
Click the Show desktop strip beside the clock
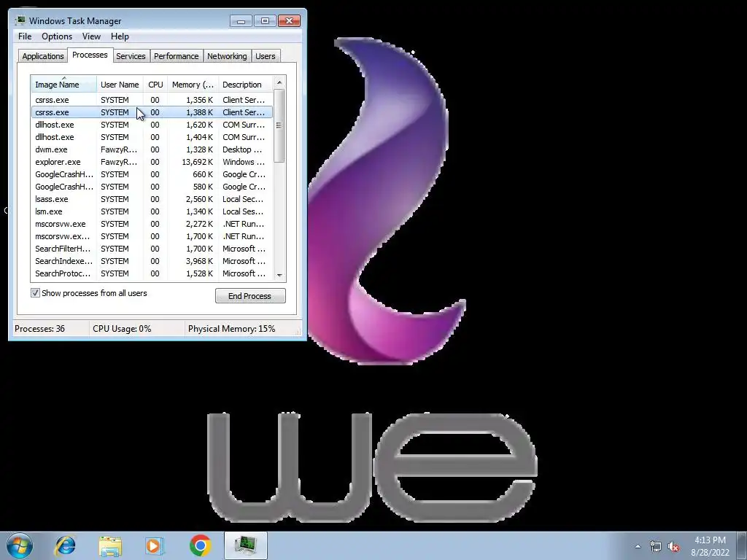pyautogui.click(x=743, y=545)
